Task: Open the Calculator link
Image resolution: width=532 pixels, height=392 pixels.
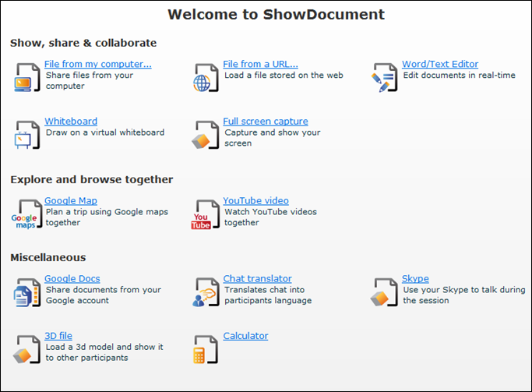Action: pyautogui.click(x=245, y=336)
